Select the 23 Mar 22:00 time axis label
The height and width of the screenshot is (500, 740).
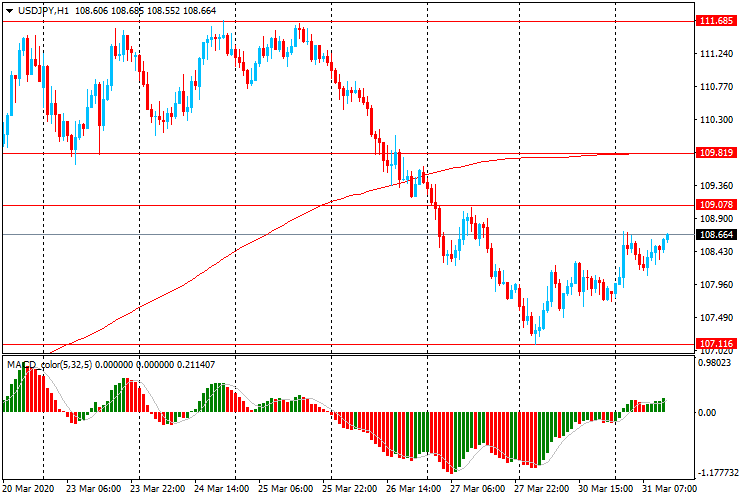[157, 489]
